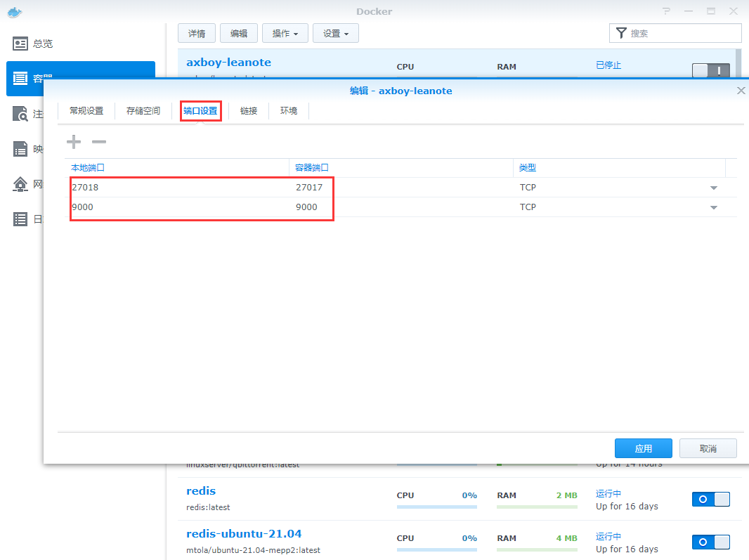This screenshot has height=560, width=749.
Task: Click the overview icon in sidebar
Action: [21, 44]
